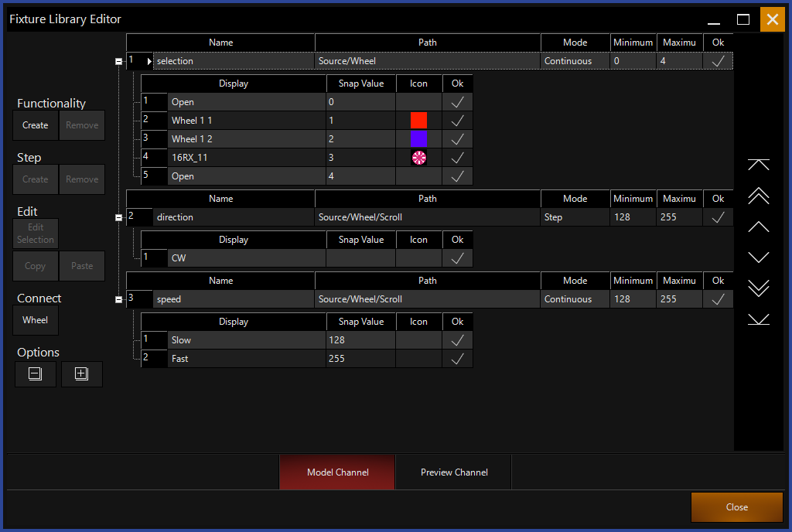792x532 pixels.
Task: Click the scroll-to-bottom arrow icon
Action: [759, 319]
